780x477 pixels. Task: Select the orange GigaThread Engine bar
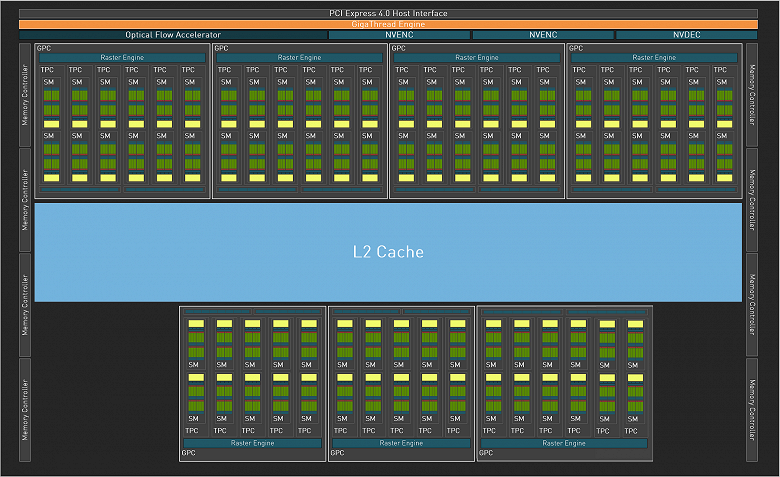[x=389, y=24]
